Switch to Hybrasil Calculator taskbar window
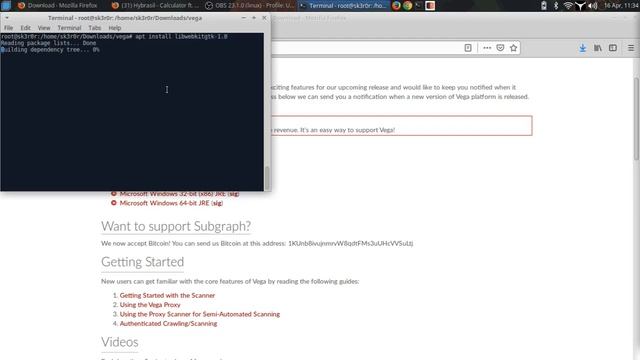The height and width of the screenshot is (360, 640). coord(156,5)
